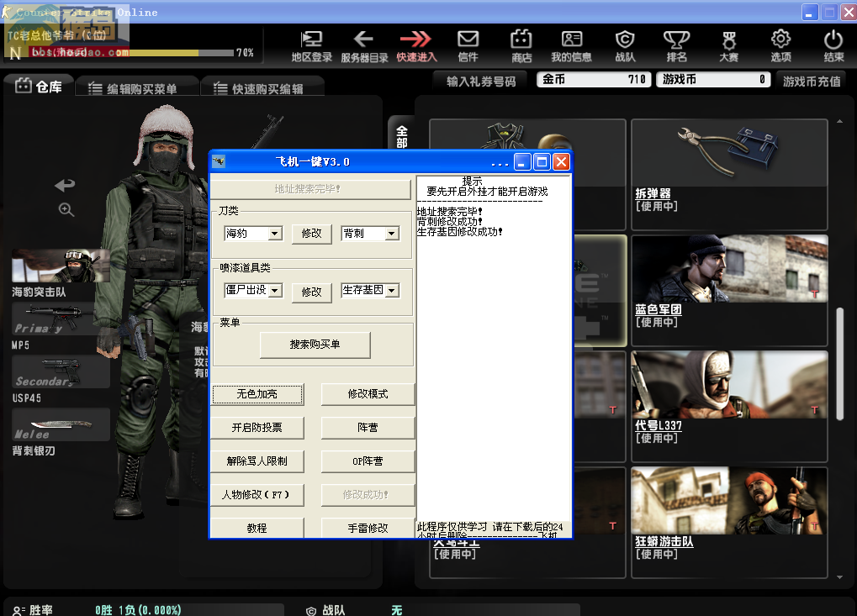The width and height of the screenshot is (857, 616).
Task: Select the 背刺银刃 melee slot
Action: [x=61, y=424]
